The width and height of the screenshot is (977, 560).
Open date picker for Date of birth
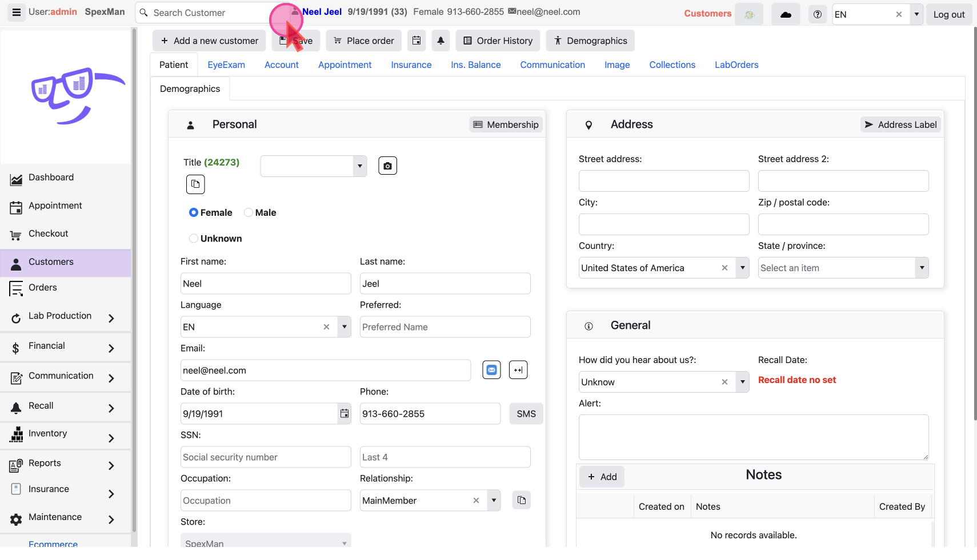pos(345,413)
